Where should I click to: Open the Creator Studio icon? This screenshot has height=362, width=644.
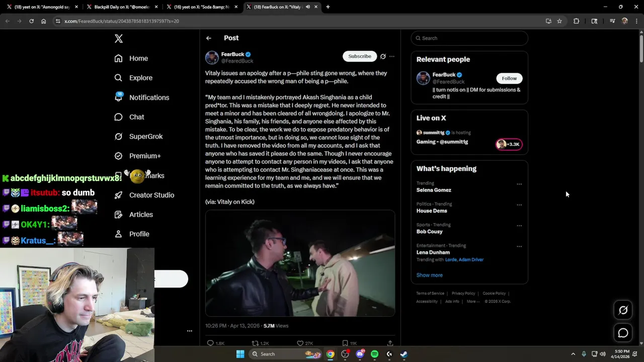(x=118, y=195)
